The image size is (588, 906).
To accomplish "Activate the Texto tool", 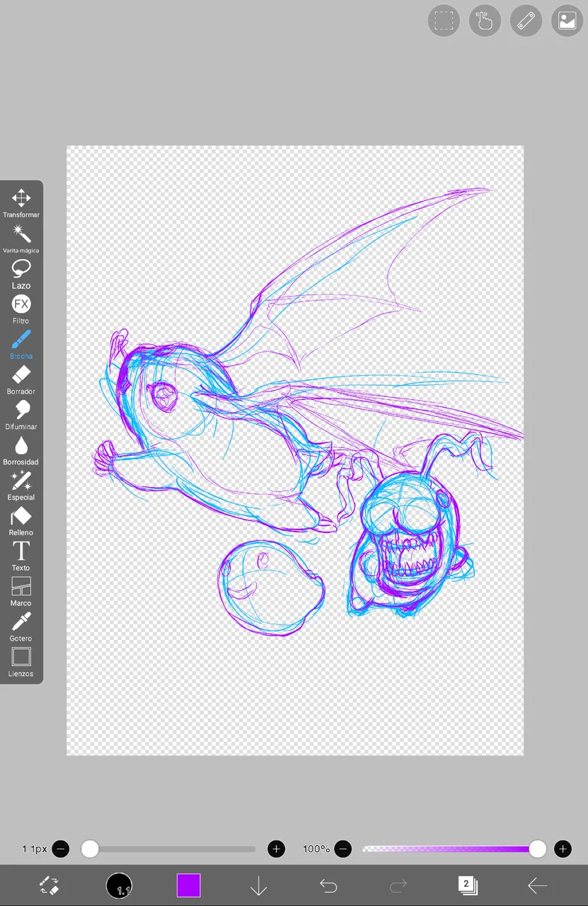I will 21,556.
